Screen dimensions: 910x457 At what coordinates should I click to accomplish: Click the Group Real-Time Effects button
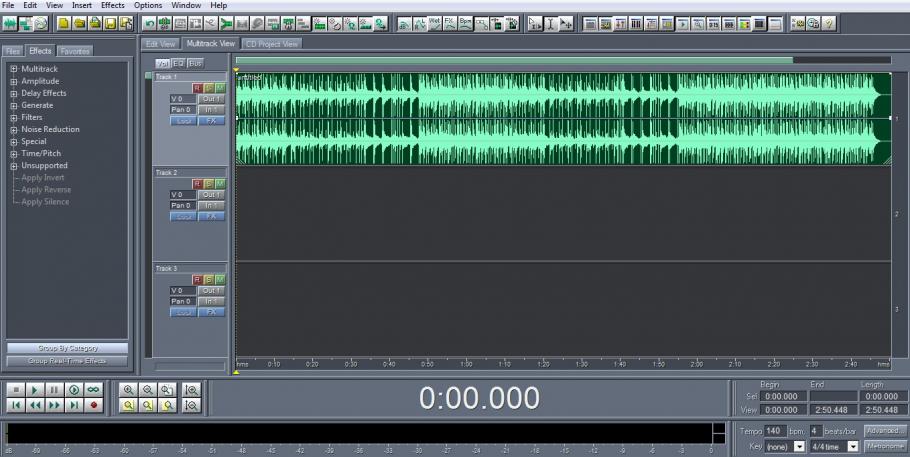[x=67, y=360]
